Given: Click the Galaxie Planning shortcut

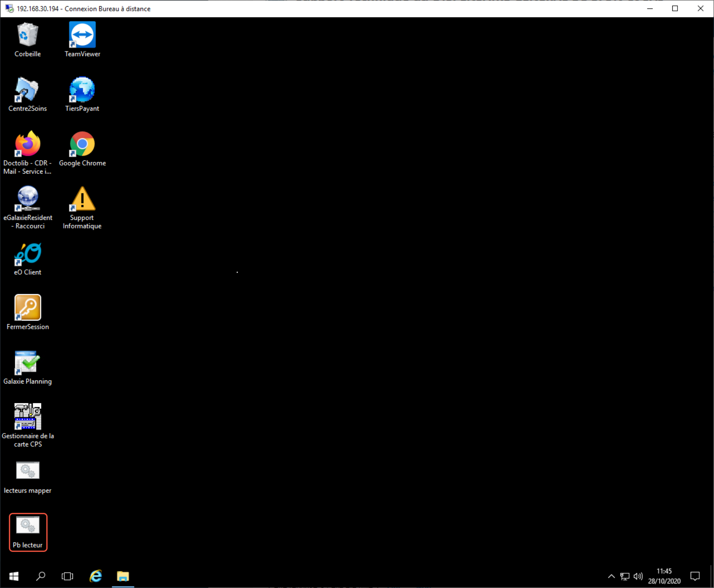Looking at the screenshot, I should pos(28,363).
